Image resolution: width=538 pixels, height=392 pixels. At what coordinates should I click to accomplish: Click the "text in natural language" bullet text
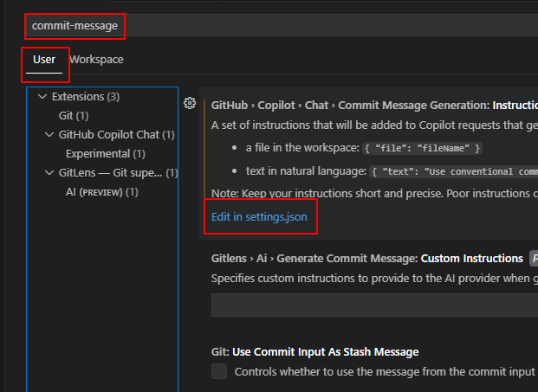306,170
